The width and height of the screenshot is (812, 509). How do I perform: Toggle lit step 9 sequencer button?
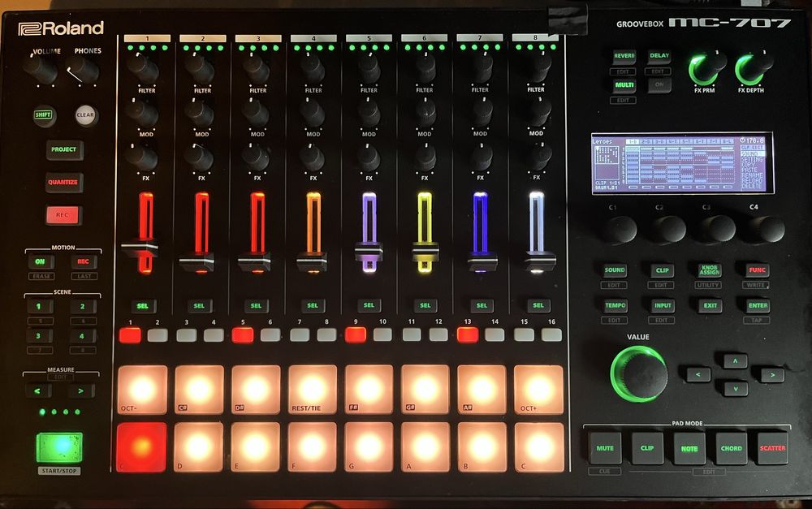tap(356, 334)
